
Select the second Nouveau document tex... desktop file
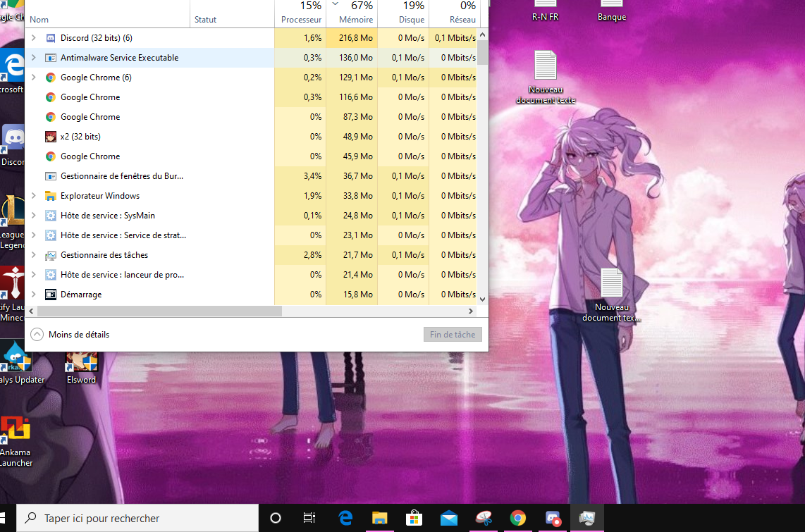coord(611,295)
